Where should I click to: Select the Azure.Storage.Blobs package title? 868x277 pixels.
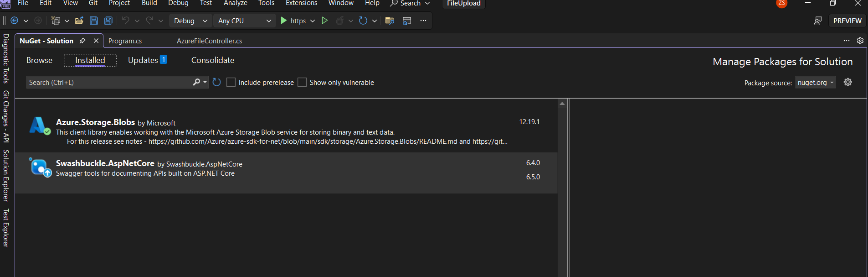(95, 122)
